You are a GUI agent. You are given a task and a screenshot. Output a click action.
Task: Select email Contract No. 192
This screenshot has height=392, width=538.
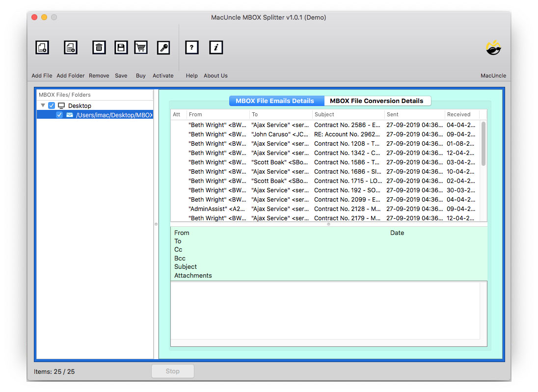326,190
